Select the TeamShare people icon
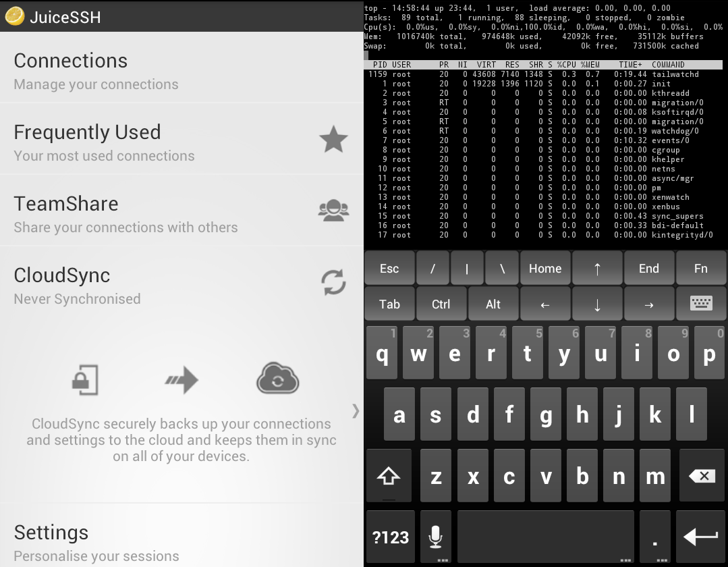 tap(333, 210)
